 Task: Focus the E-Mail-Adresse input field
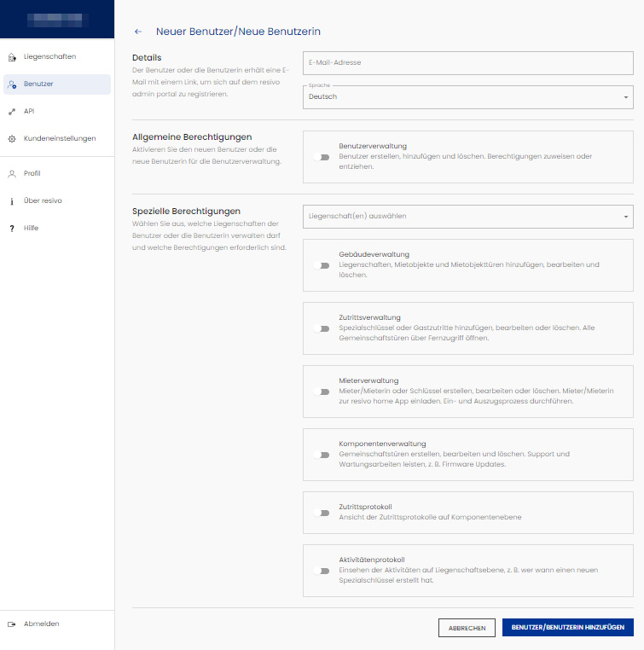point(468,63)
